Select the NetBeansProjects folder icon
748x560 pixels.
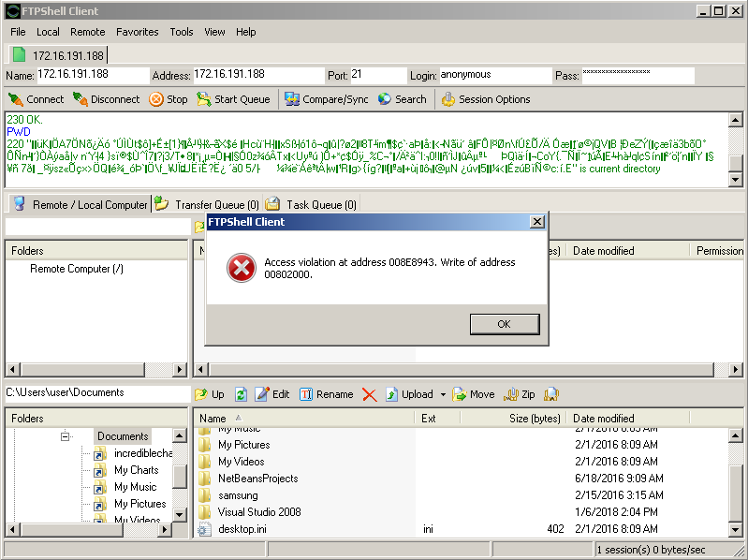point(205,478)
